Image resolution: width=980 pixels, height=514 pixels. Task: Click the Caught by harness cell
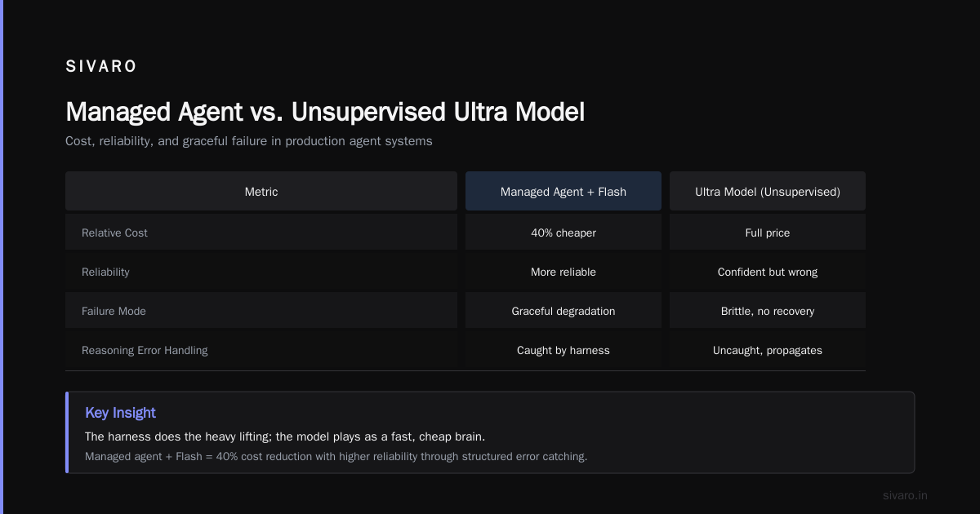pos(563,350)
